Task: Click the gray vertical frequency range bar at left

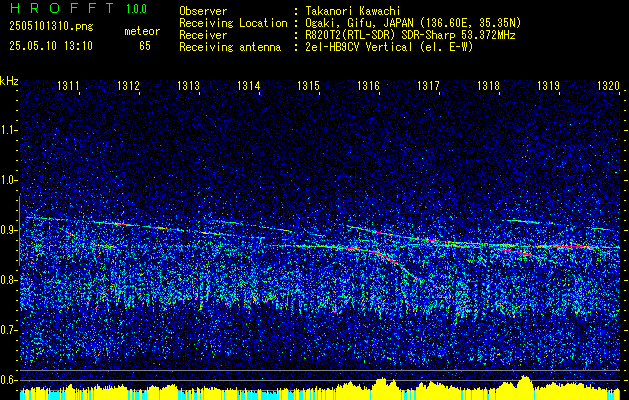Action: (x=19, y=231)
